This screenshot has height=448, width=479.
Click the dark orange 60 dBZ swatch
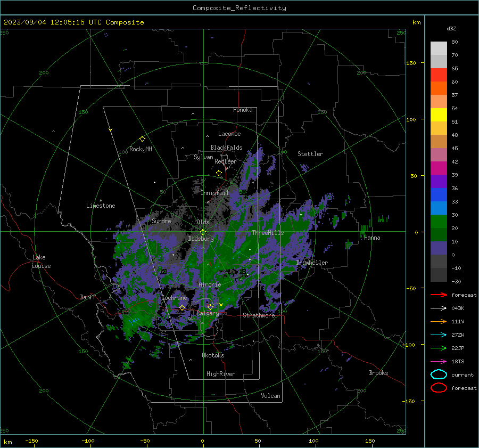[439, 88]
